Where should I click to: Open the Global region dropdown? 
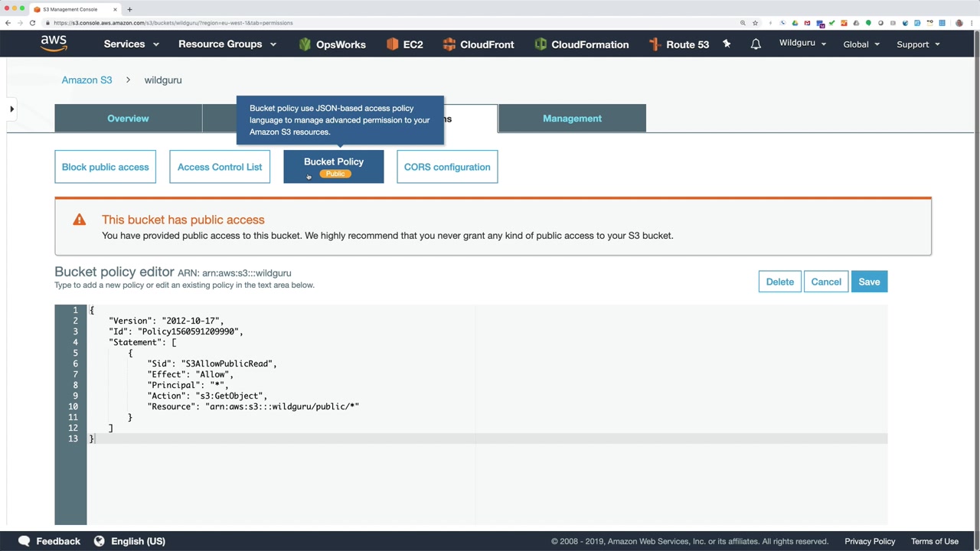click(x=861, y=44)
